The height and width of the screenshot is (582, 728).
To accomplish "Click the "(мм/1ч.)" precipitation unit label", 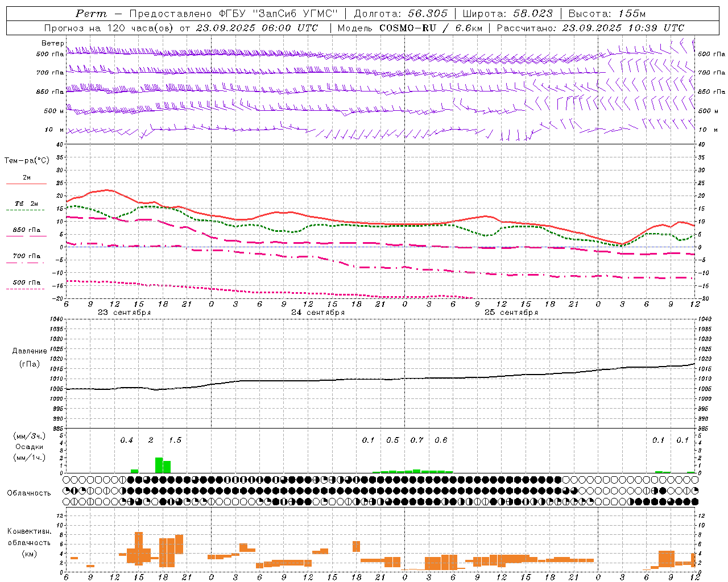I will 30,458.
